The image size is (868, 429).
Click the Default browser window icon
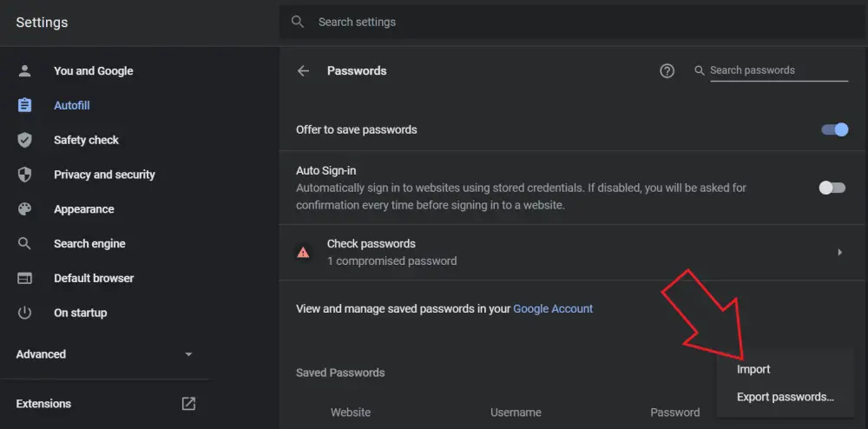[24, 279]
